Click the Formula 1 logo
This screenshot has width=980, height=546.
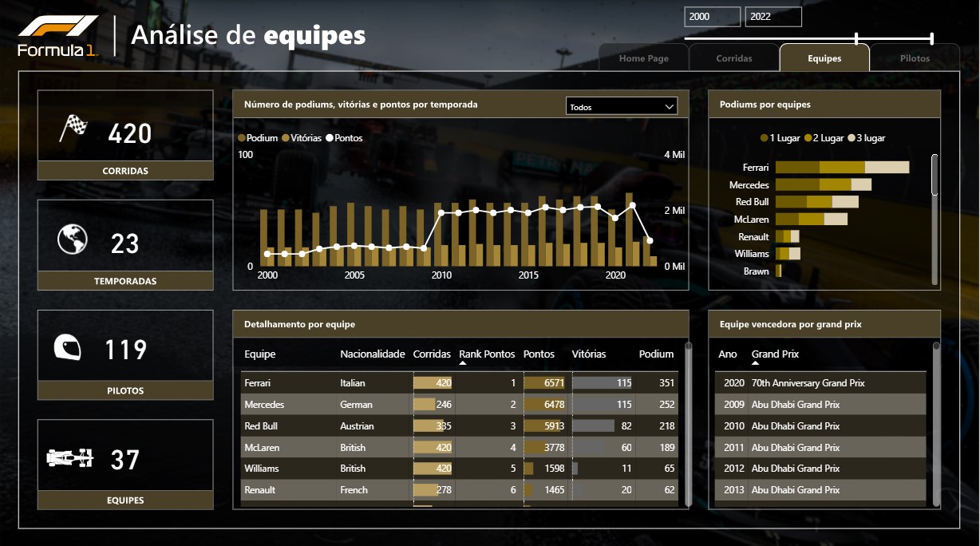57,36
